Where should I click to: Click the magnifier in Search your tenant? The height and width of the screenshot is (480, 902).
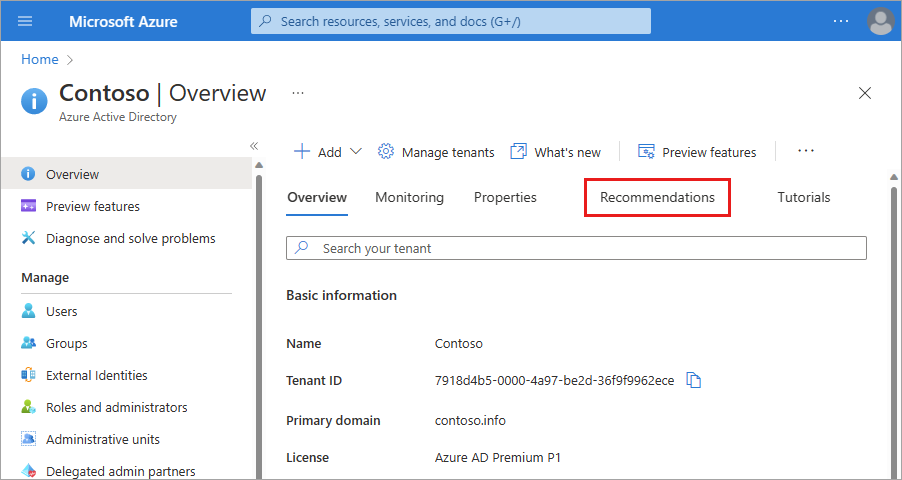tap(301, 248)
